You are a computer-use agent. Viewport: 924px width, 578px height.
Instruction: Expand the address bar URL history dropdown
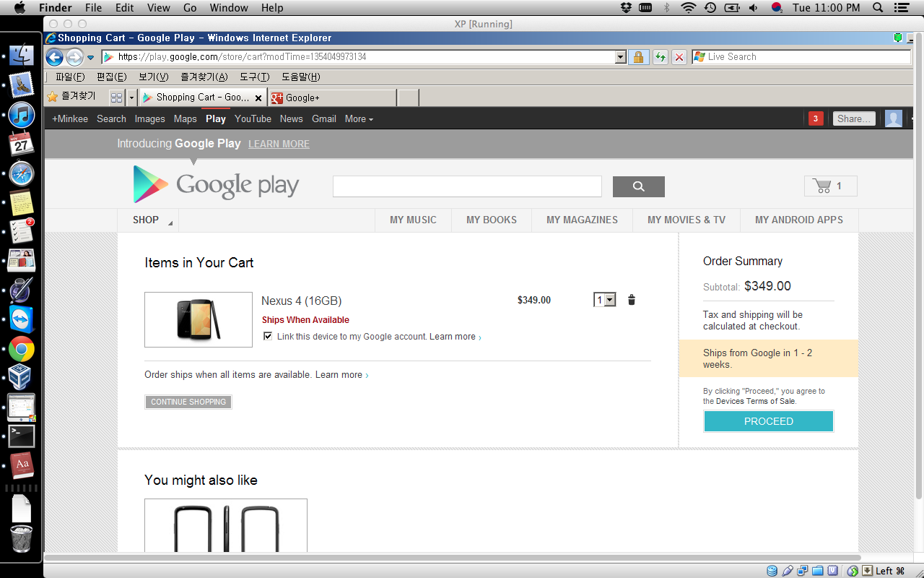pyautogui.click(x=620, y=57)
